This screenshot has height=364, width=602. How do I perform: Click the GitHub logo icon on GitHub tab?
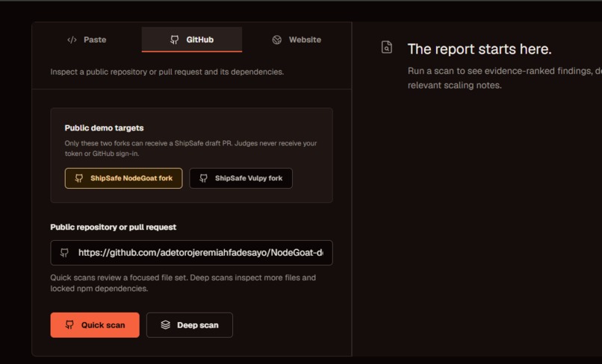pyautogui.click(x=174, y=40)
